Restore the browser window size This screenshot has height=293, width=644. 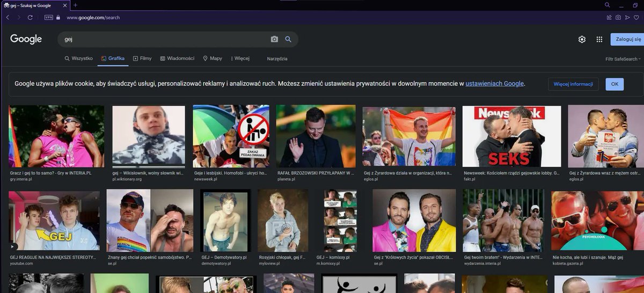(x=635, y=5)
